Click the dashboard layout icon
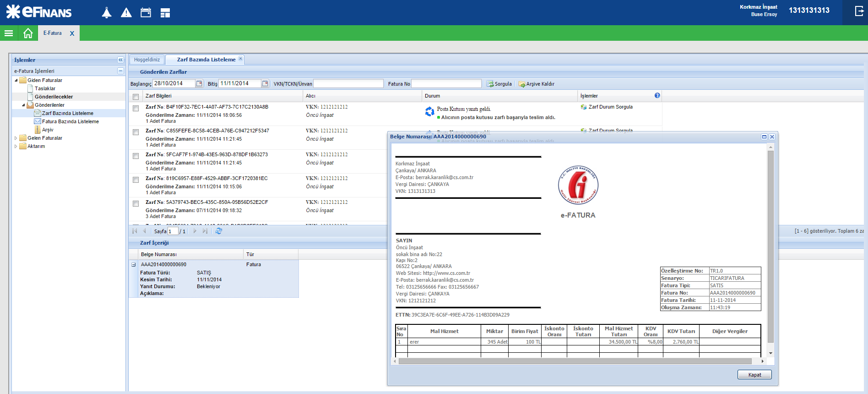This screenshot has width=868, height=394. pyautogui.click(x=165, y=13)
